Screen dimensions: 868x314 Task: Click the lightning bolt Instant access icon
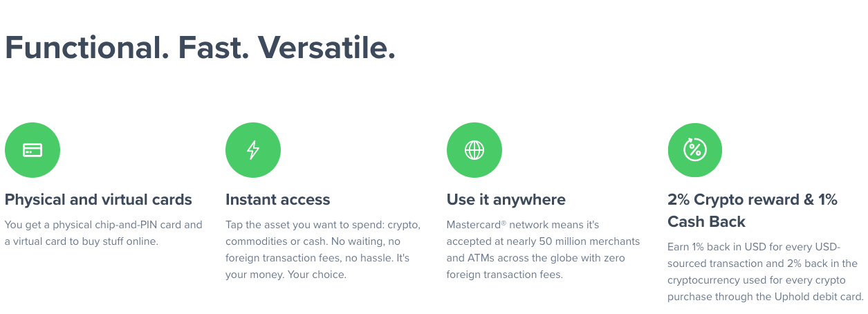[253, 150]
